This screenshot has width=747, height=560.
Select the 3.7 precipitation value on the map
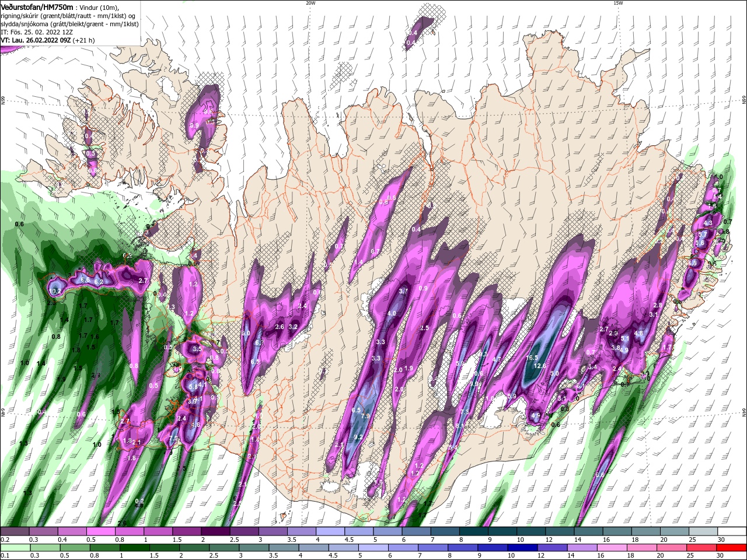[403, 291]
